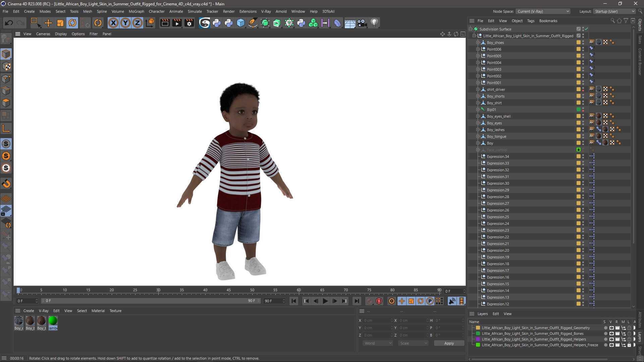Image resolution: width=644 pixels, height=362 pixels.
Task: Toggle visibility of Rigged_Bones layer
Action: click(x=611, y=334)
